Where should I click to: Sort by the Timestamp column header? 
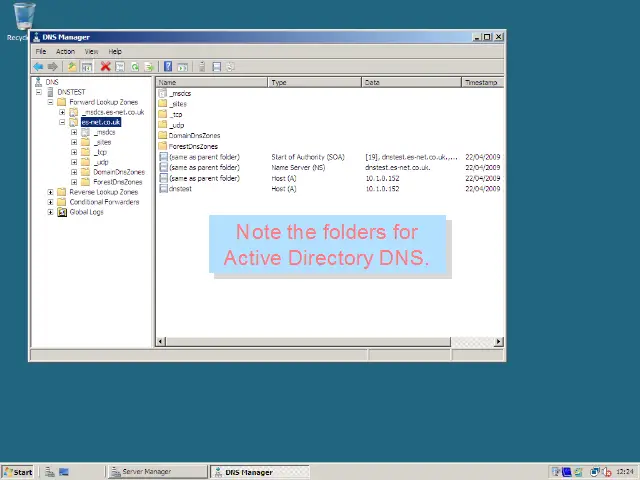(482, 82)
